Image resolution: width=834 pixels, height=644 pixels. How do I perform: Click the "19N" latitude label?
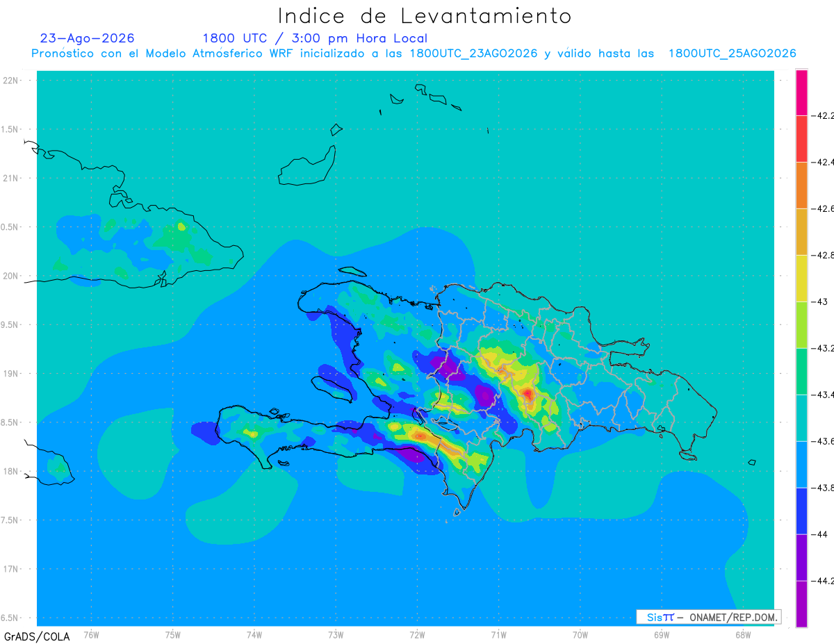[11, 374]
